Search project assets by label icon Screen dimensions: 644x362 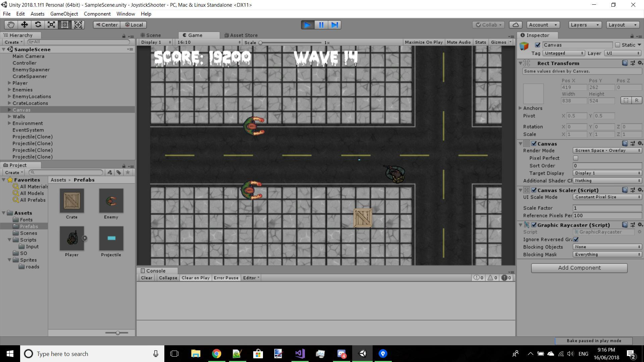[119, 172]
